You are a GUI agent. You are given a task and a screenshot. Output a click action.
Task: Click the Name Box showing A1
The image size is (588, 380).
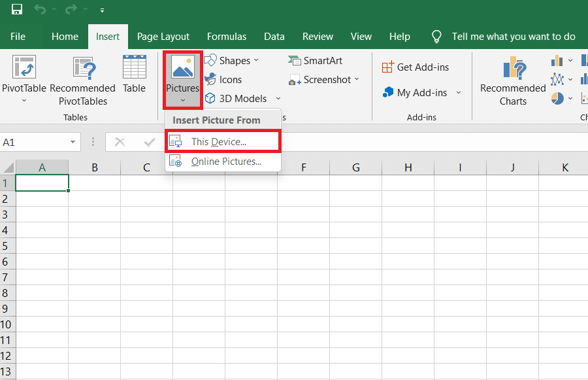coord(35,143)
